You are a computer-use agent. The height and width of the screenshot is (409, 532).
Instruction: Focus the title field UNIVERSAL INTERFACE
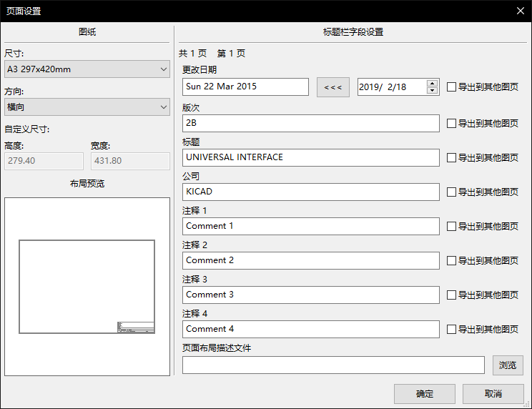click(310, 157)
